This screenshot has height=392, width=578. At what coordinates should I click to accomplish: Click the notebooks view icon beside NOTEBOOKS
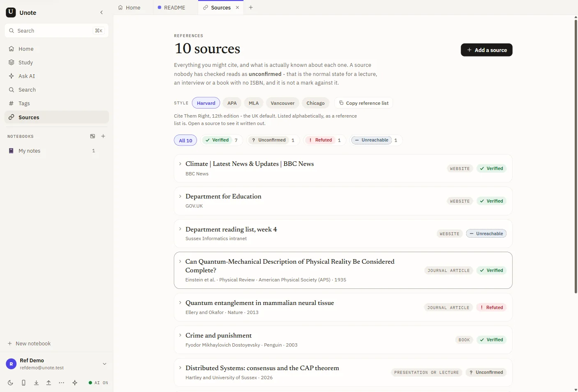pyautogui.click(x=92, y=136)
